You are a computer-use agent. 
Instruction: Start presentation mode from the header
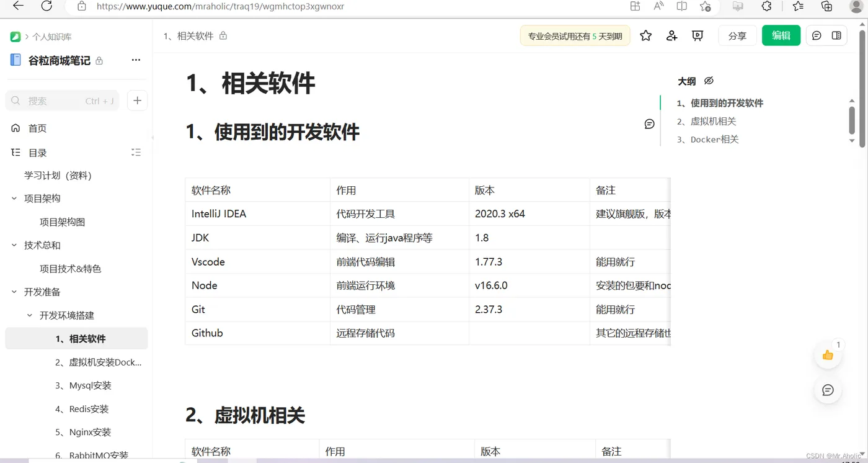697,35
